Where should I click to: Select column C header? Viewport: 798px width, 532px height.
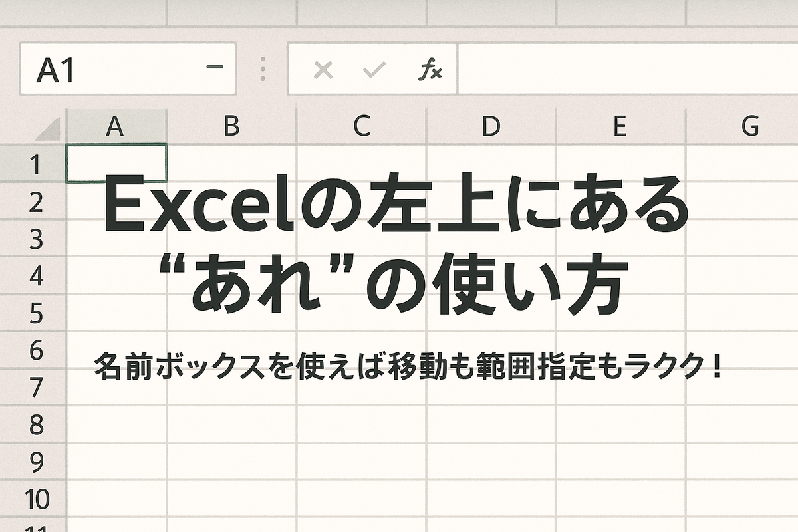tap(361, 126)
